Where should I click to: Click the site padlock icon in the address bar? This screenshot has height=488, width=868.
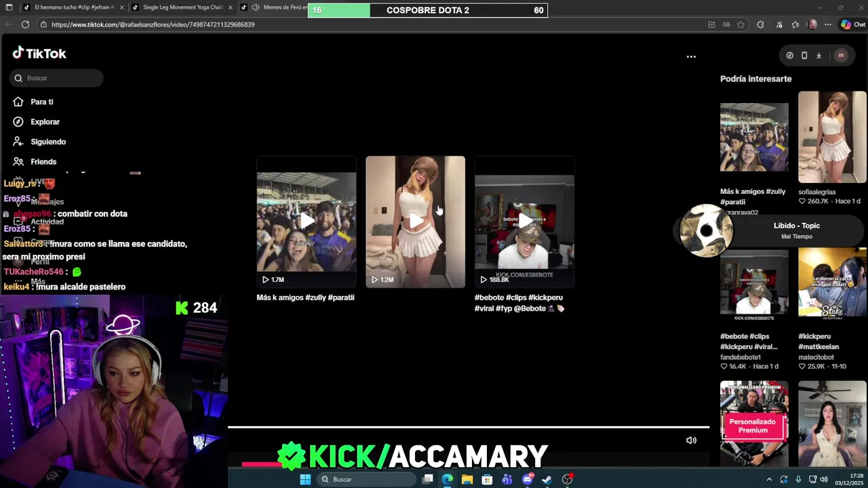[x=43, y=24]
